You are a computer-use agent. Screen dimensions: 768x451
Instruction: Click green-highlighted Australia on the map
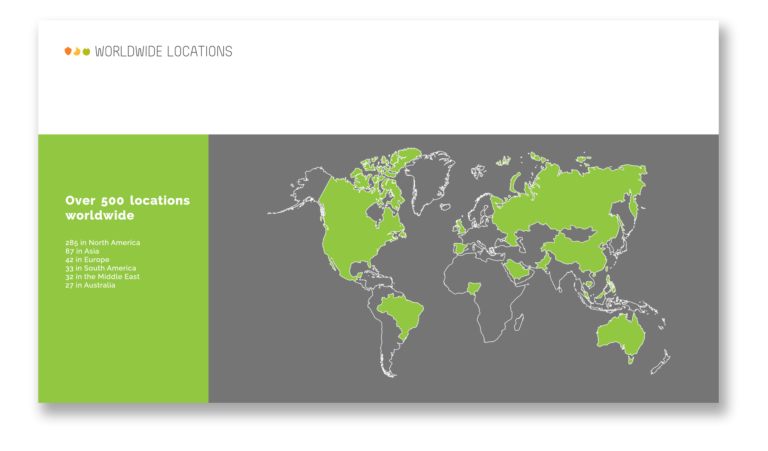click(621, 335)
